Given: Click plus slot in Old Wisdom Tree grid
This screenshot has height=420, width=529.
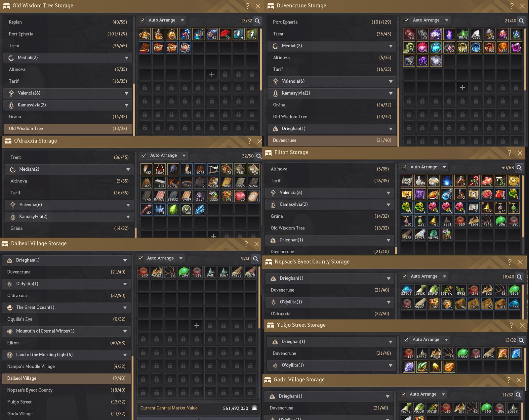Looking at the screenshot, I should (x=212, y=74).
